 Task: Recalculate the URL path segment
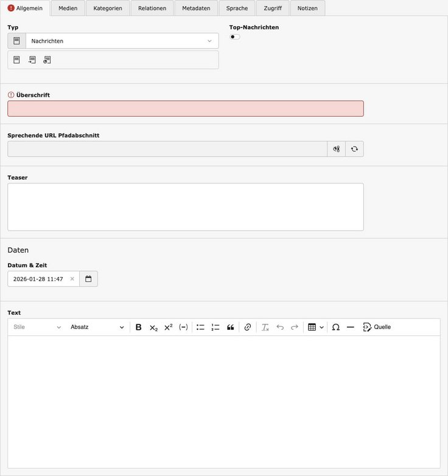pos(354,149)
